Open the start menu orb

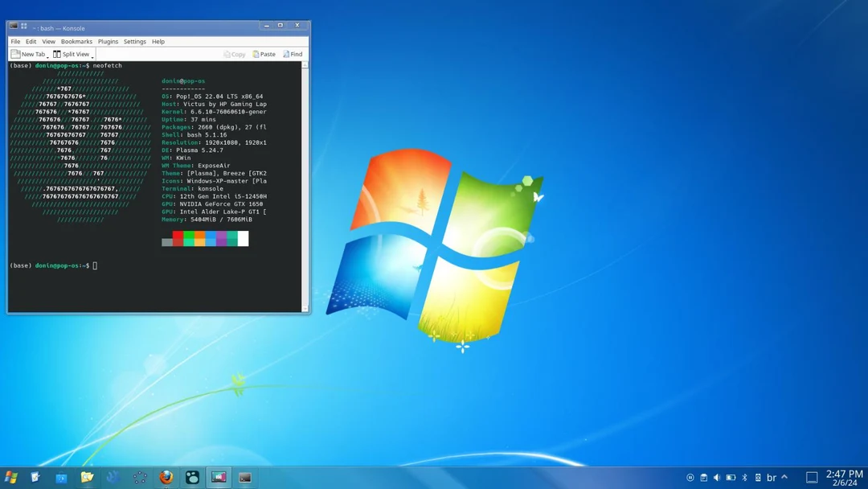12,477
